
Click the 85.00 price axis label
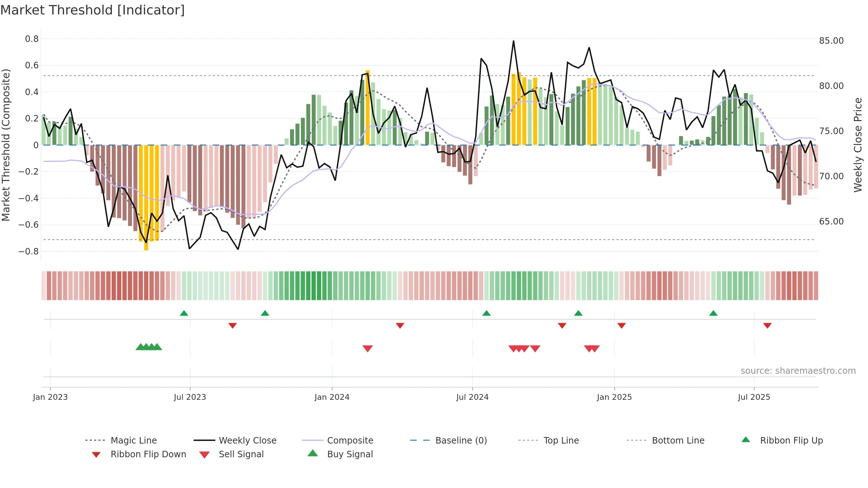pyautogui.click(x=831, y=40)
